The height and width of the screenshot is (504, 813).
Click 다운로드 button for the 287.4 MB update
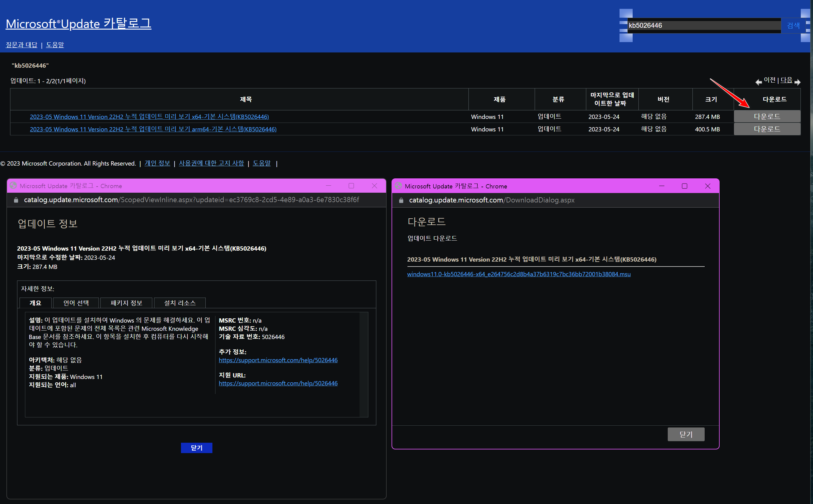click(767, 116)
